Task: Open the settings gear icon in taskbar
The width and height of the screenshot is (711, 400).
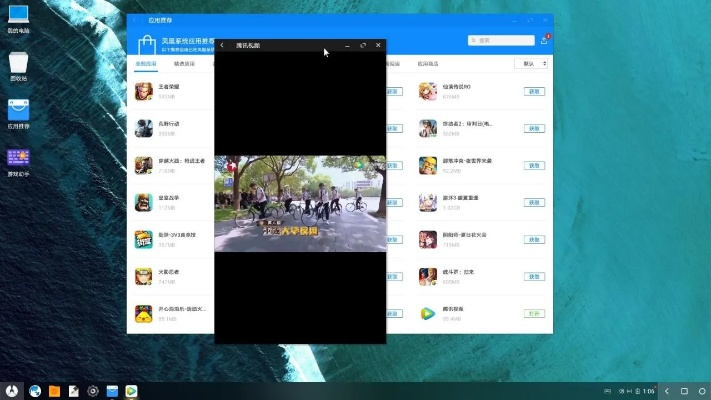Action: [93, 390]
